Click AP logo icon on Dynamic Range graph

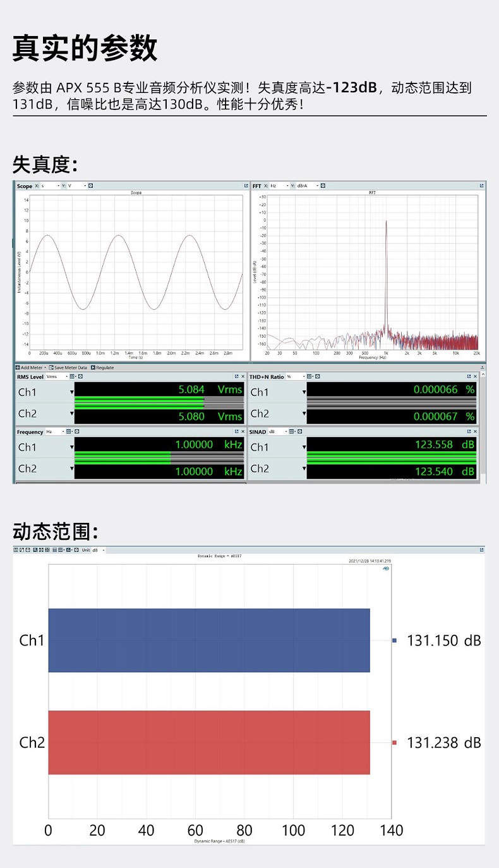(385, 568)
